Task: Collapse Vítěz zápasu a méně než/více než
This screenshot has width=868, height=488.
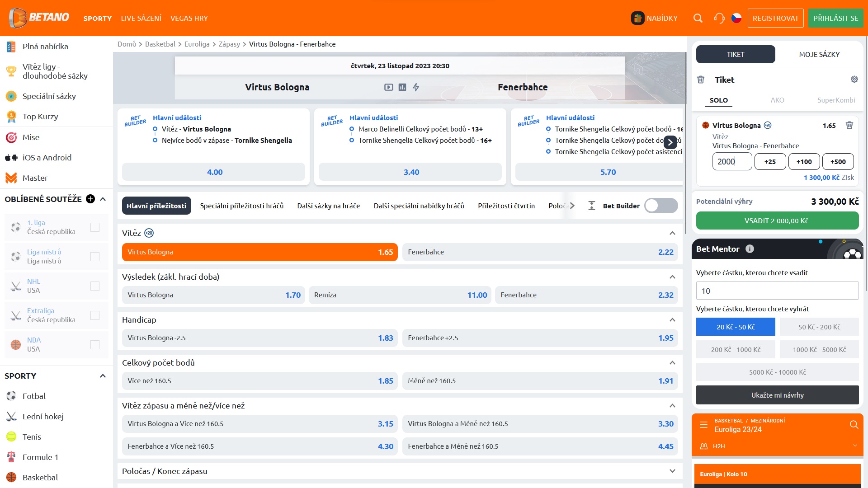Action: 672,405
